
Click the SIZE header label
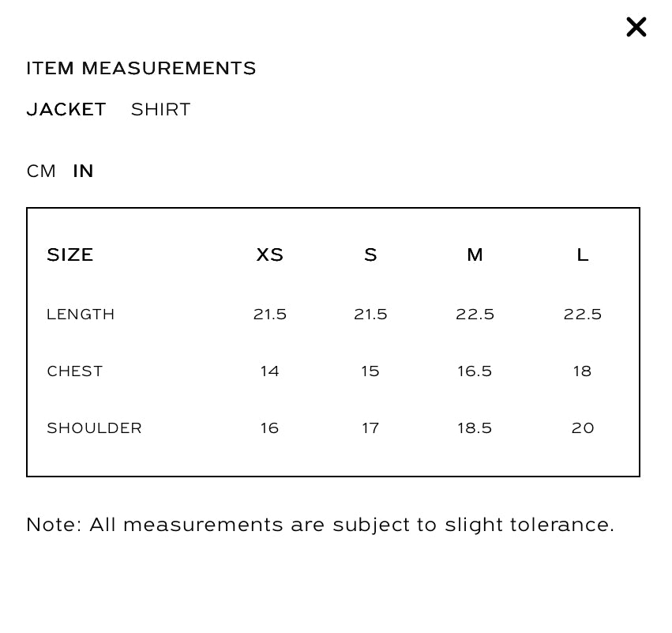point(69,254)
